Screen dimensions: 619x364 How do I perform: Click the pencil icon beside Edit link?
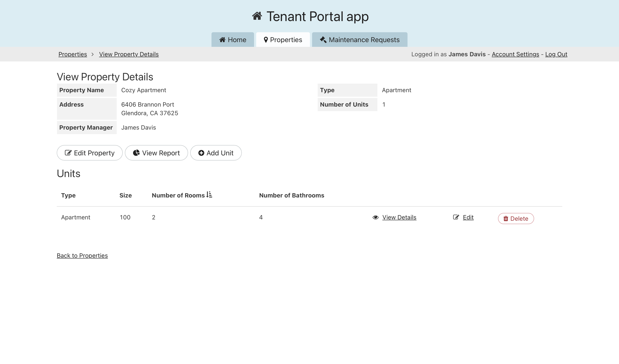pyautogui.click(x=456, y=217)
